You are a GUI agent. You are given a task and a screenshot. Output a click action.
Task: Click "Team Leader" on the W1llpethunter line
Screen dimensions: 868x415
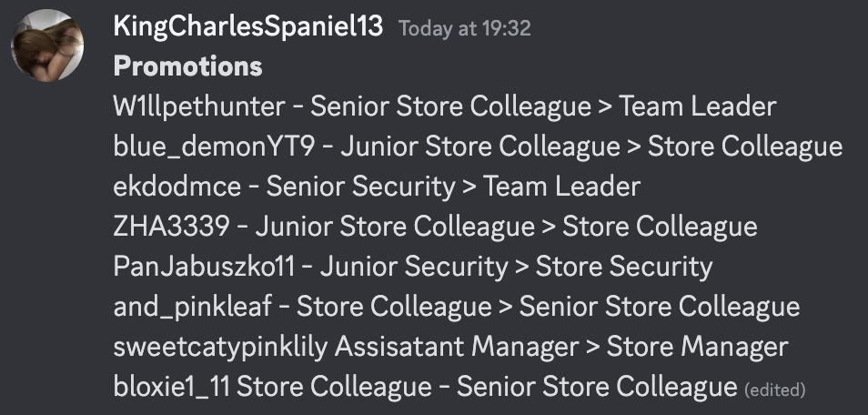698,107
